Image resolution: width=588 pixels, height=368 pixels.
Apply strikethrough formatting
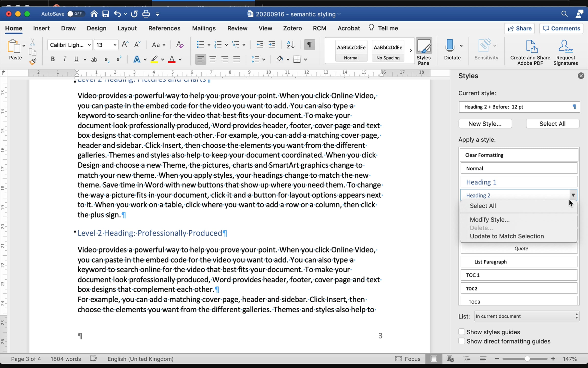click(94, 59)
